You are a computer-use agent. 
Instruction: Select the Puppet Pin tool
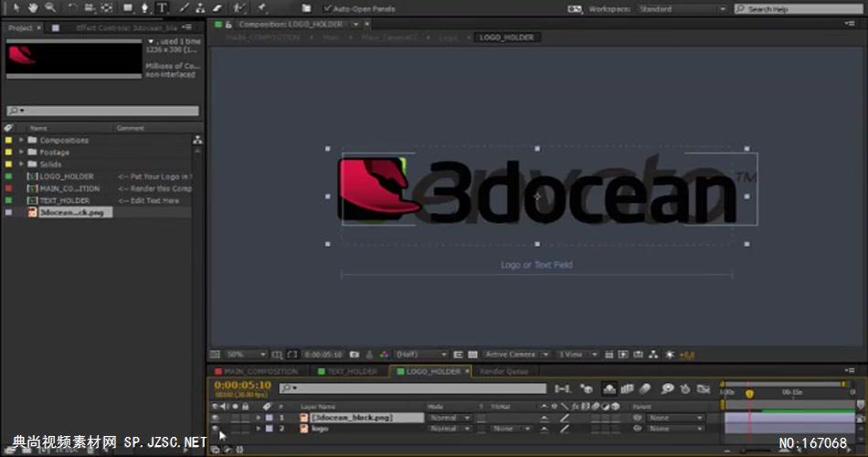click(x=262, y=7)
